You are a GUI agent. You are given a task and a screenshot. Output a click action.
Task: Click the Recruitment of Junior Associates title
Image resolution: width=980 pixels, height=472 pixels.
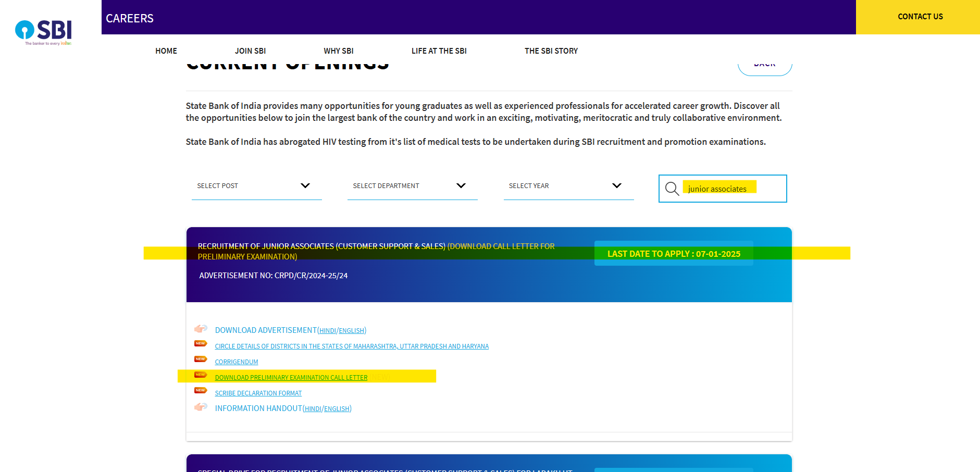[321, 246]
